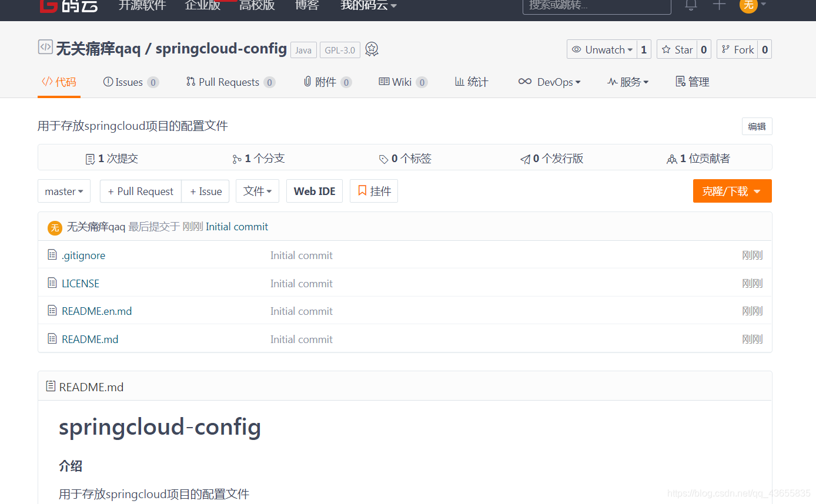The height and width of the screenshot is (504, 816).
Task: Fork this repository
Action: 737,49
